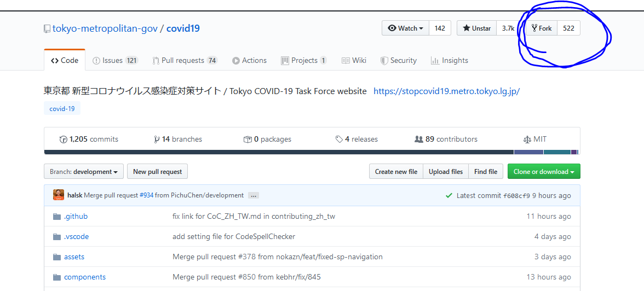Viewport: 644px width, 291px height.
Task: Click the halsk avatar thumbnail
Action: (58, 195)
